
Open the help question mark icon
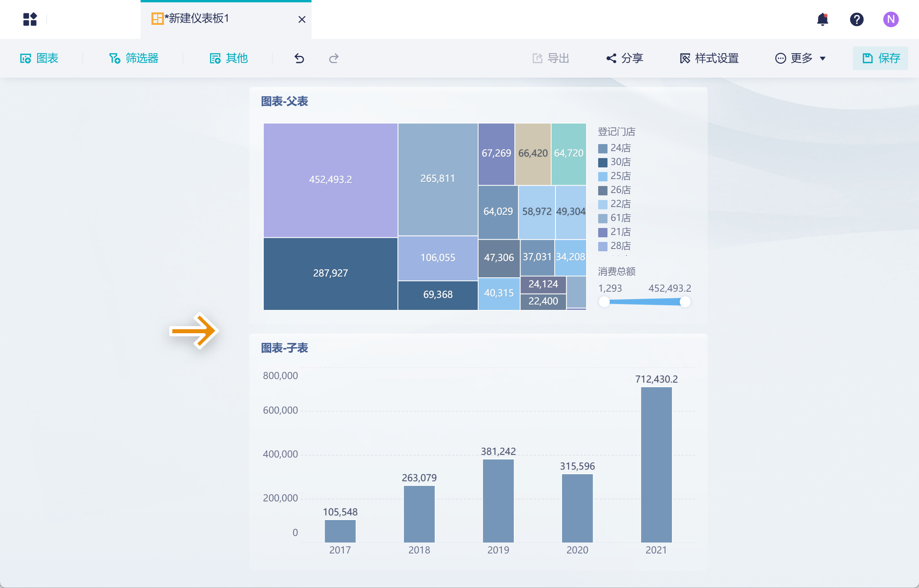(x=856, y=19)
